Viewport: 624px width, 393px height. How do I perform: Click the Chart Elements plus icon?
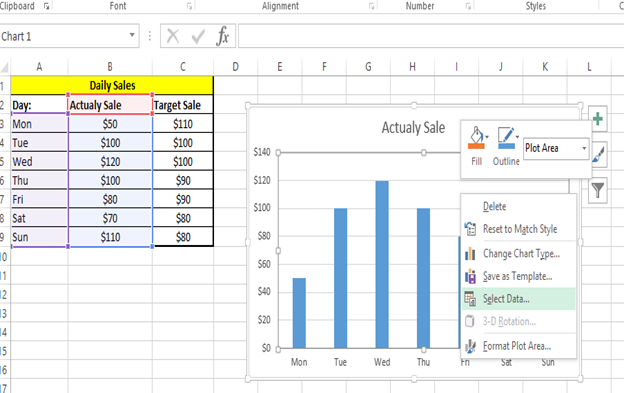[x=597, y=119]
